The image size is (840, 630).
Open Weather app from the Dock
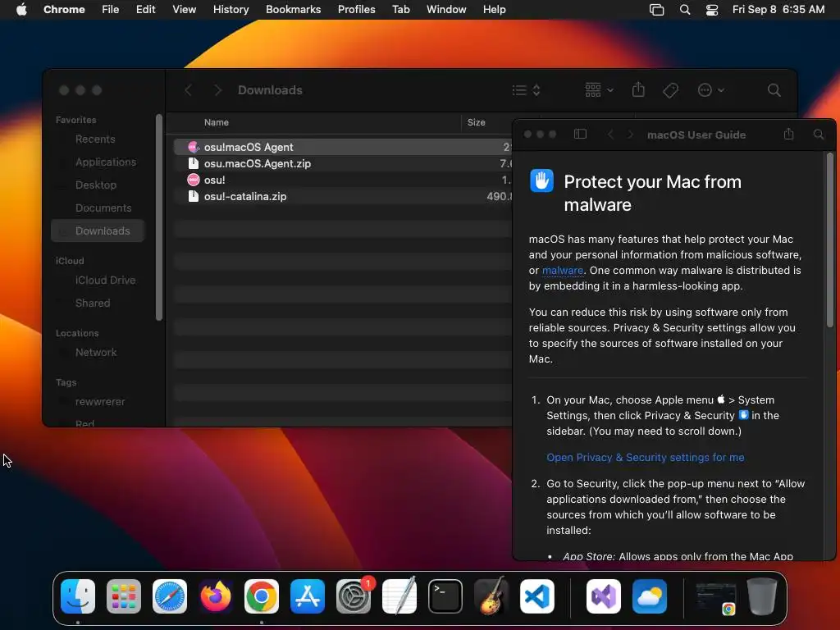pos(650,596)
